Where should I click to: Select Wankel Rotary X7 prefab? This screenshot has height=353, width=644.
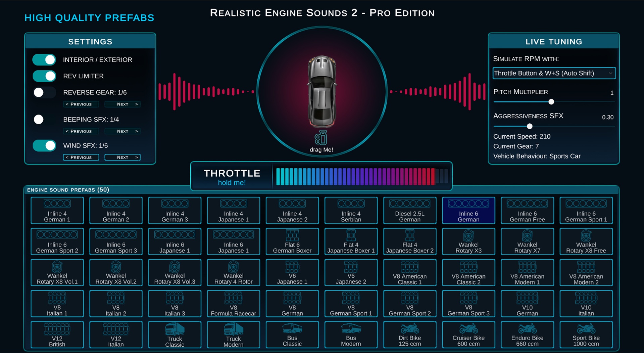[527, 241]
